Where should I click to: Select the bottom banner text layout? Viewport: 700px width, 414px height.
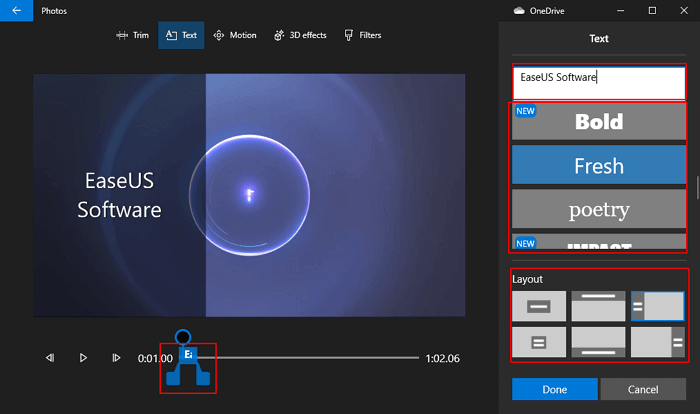(x=598, y=343)
